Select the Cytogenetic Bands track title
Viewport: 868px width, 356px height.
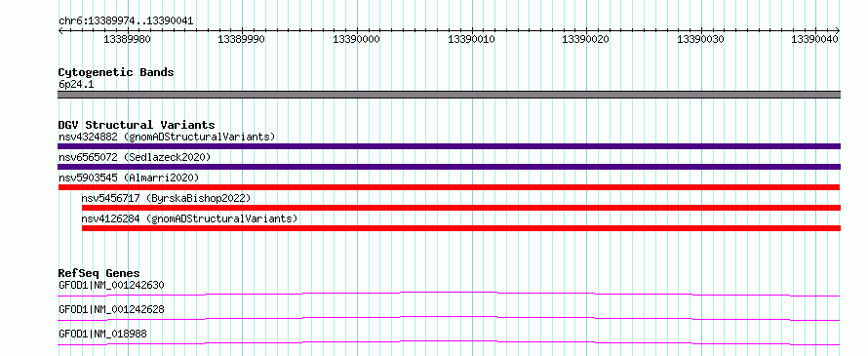coord(116,72)
